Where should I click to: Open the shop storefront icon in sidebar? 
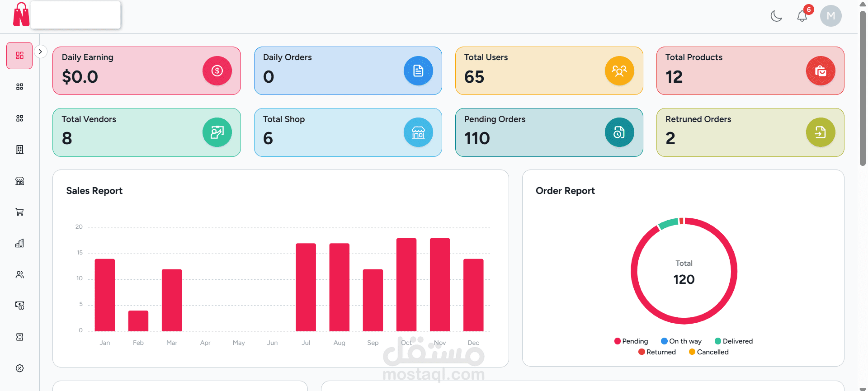click(19, 181)
